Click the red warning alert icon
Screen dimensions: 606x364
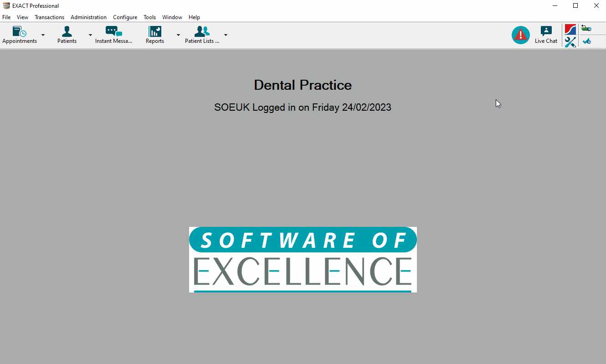click(x=520, y=35)
